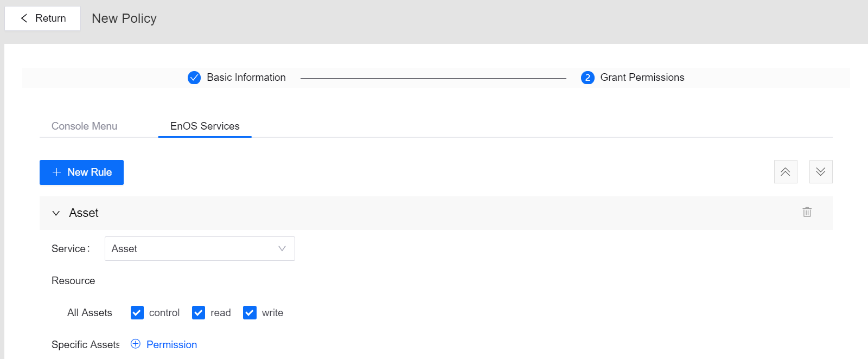Collapse the Asset rule section
Viewport: 868px width, 359px height.
click(56, 213)
